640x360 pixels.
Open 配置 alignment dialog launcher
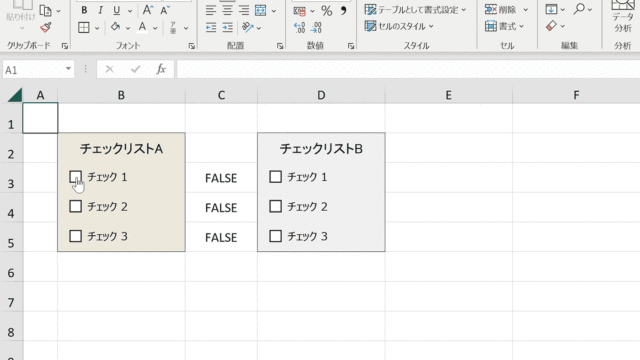coord(280,46)
